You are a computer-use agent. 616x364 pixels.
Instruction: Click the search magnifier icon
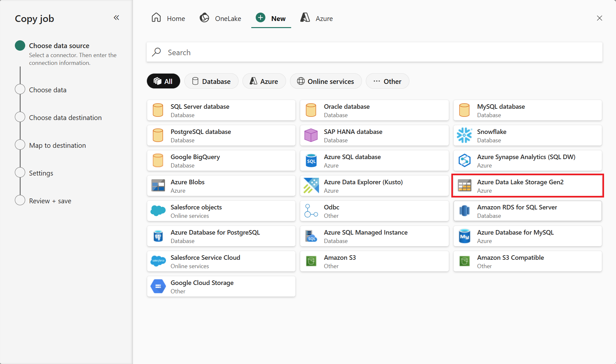[x=157, y=52]
